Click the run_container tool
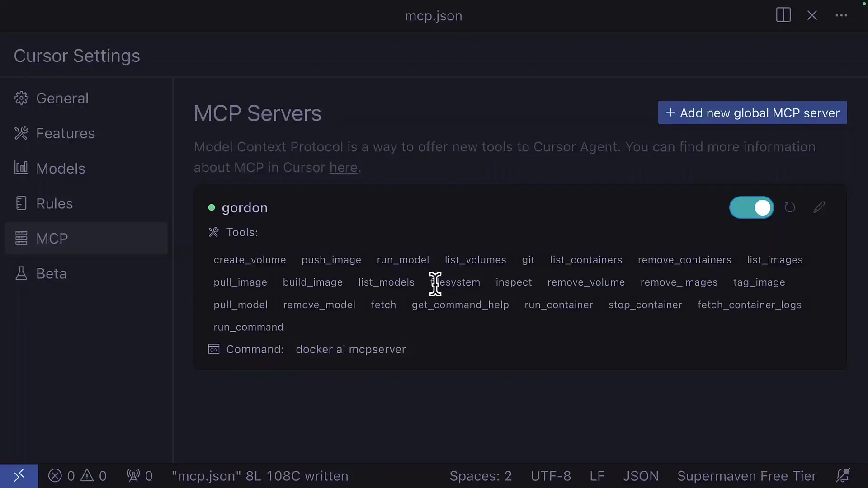 pos(559,305)
